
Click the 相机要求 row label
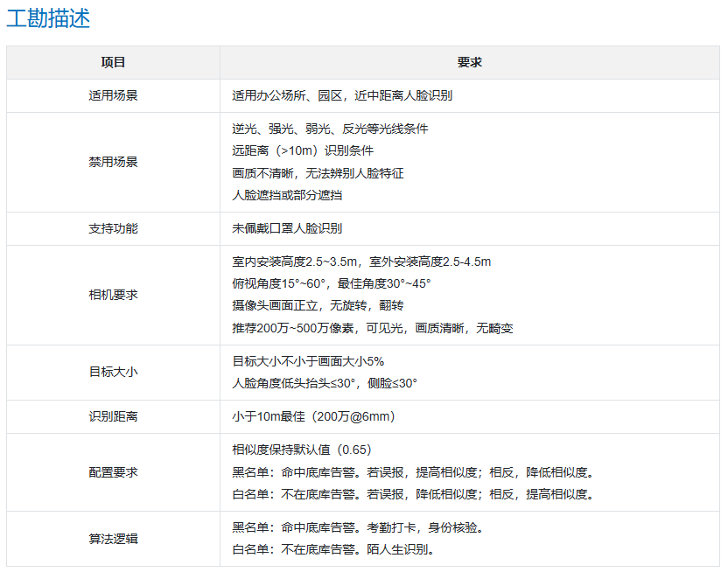[113, 295]
